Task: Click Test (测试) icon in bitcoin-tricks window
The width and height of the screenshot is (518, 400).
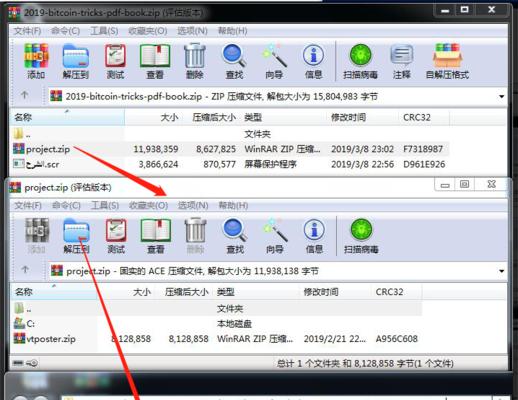Action: (x=115, y=62)
